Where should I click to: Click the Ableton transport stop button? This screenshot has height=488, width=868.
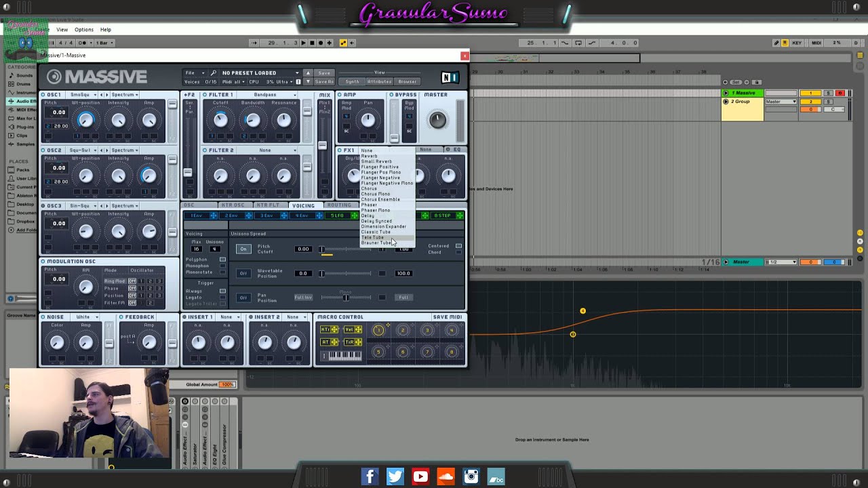[312, 43]
